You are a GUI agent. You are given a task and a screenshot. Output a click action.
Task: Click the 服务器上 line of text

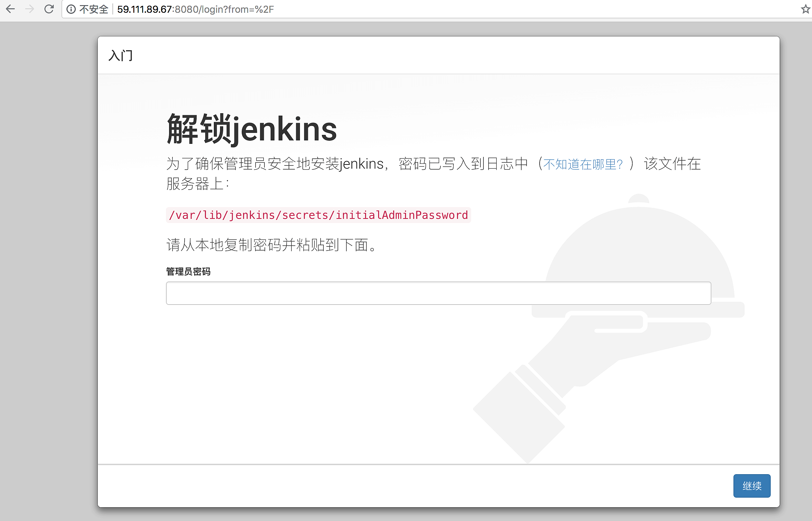198,183
